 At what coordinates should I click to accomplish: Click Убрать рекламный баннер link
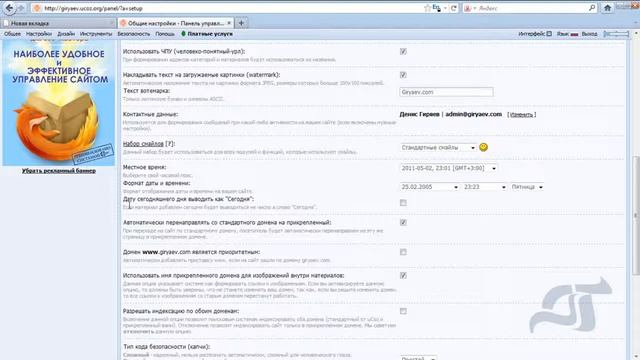coord(59,171)
